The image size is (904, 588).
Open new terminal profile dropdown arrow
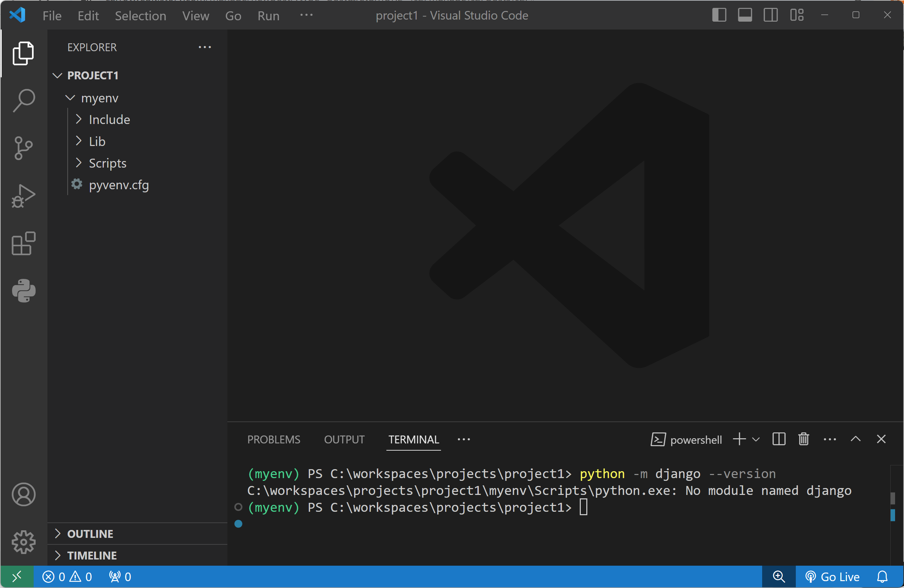point(756,440)
